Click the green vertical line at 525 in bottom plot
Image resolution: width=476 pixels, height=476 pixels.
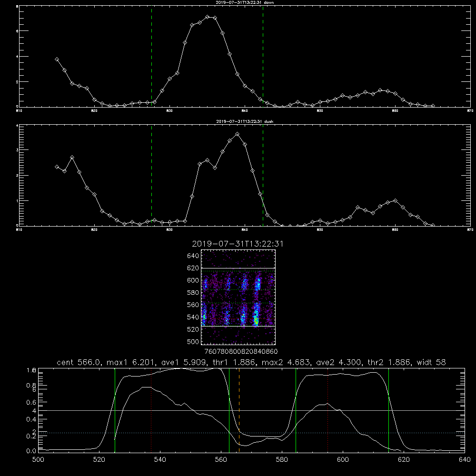115,410
